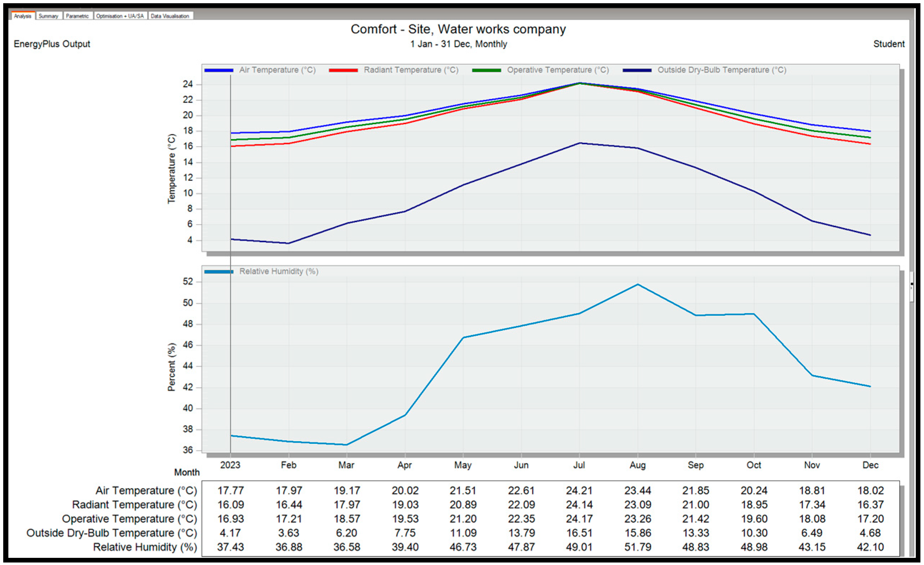Select the Optimisation + UA/SA tab

click(119, 16)
